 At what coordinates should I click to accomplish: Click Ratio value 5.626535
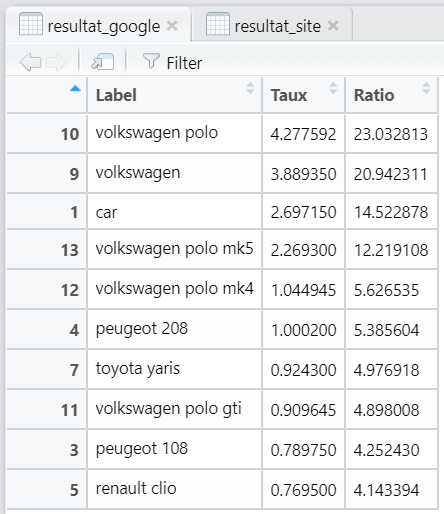point(386,290)
